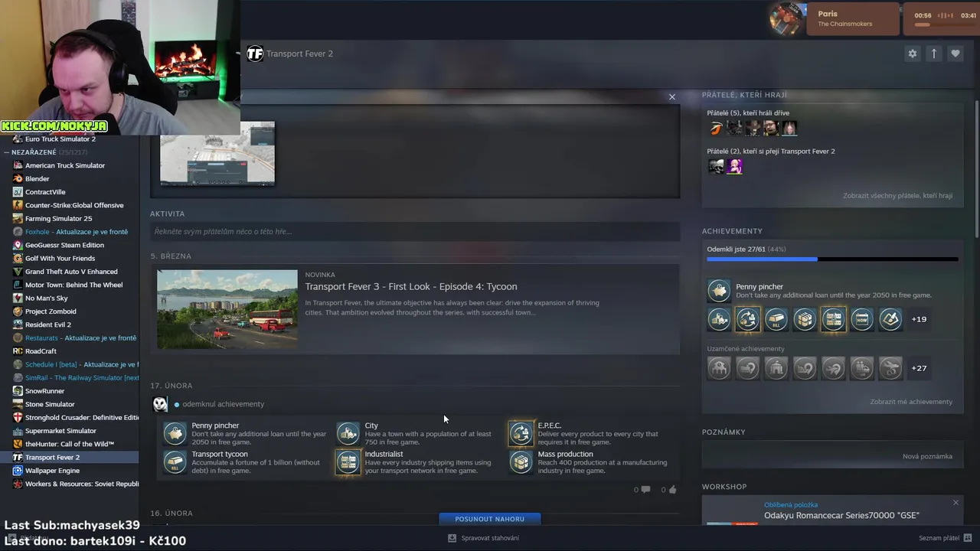Open Odakyu Romancecar Series70000 workshop item

841,515
